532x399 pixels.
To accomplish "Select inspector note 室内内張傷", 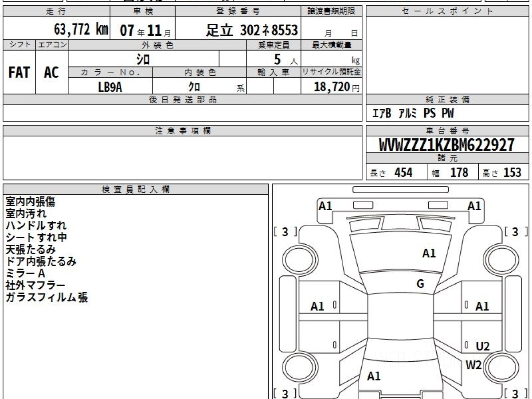I will point(31,202).
